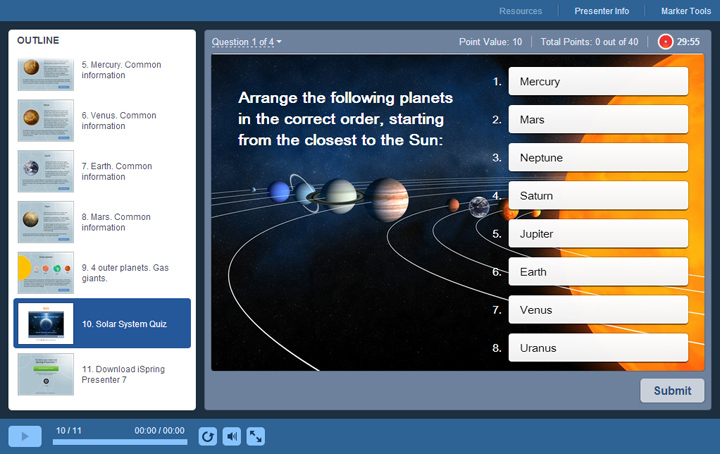The height and width of the screenshot is (454, 720).
Task: Pick the Jupiter answer box
Action: click(598, 234)
